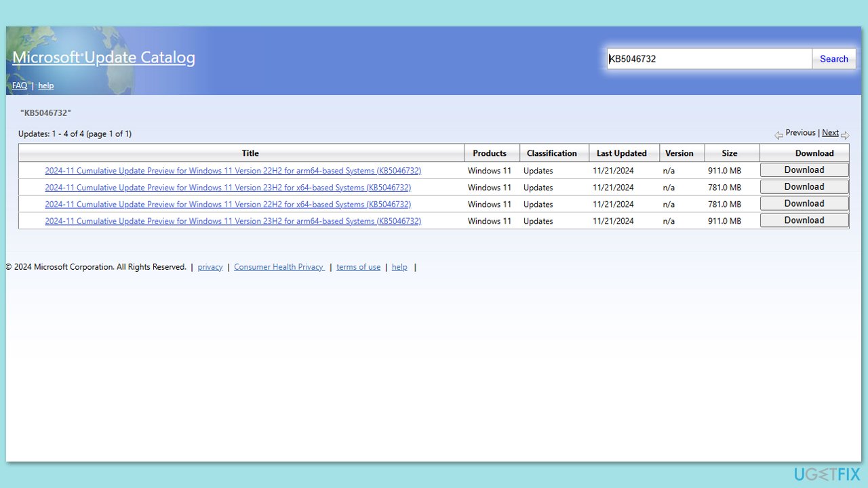
Task: Open the help link in the footer
Action: click(x=399, y=267)
